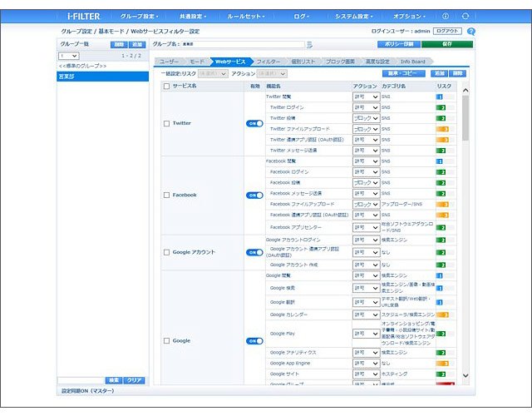Check the Facebook service checkbox
The height and width of the screenshot is (416, 532).
click(166, 196)
